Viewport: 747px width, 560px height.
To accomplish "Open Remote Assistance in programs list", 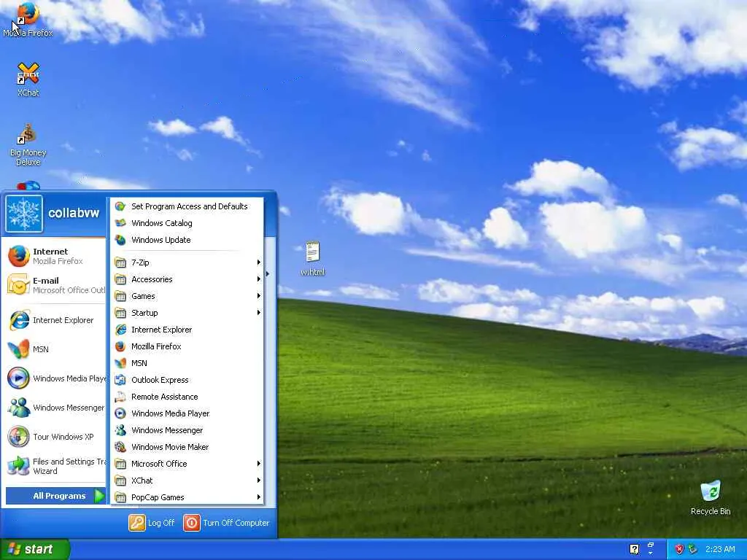I will pos(187,396).
